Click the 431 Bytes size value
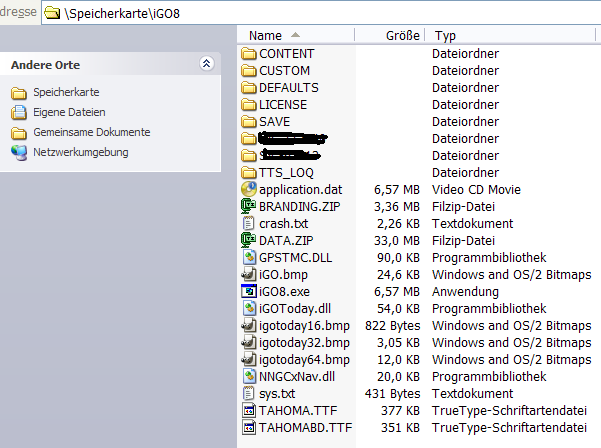601x448 pixels. click(392, 394)
